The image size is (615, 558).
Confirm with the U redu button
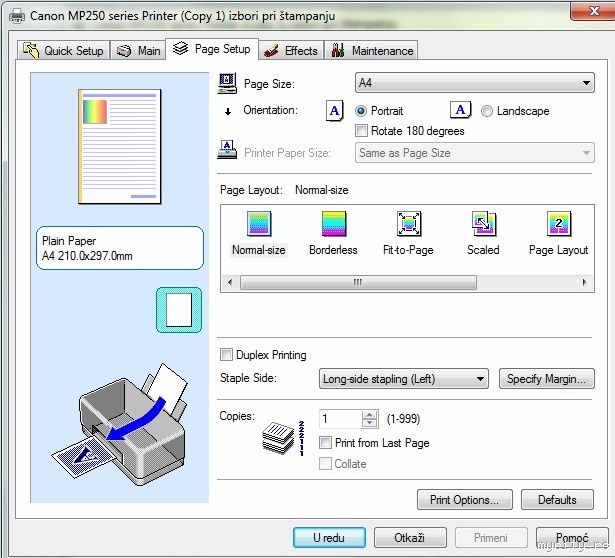[x=329, y=538]
